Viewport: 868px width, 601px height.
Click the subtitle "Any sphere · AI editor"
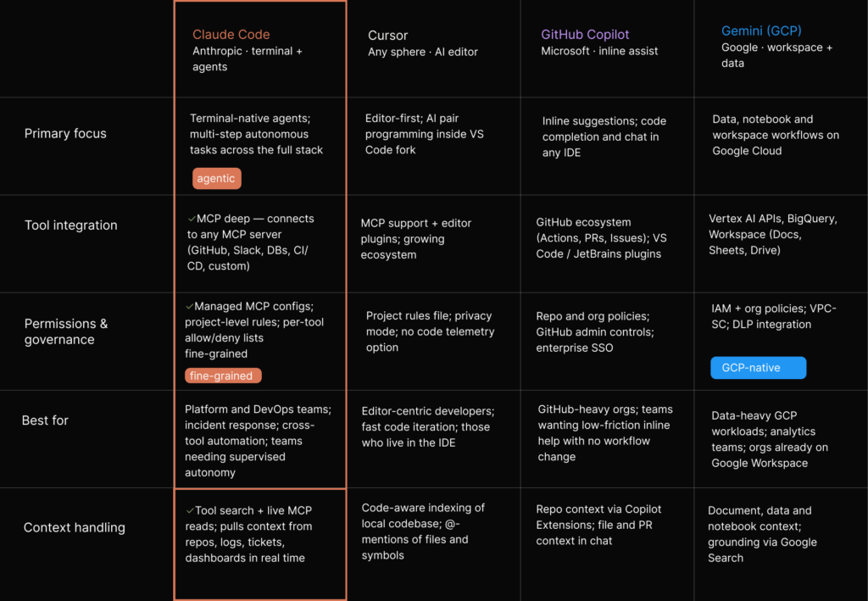click(x=423, y=52)
